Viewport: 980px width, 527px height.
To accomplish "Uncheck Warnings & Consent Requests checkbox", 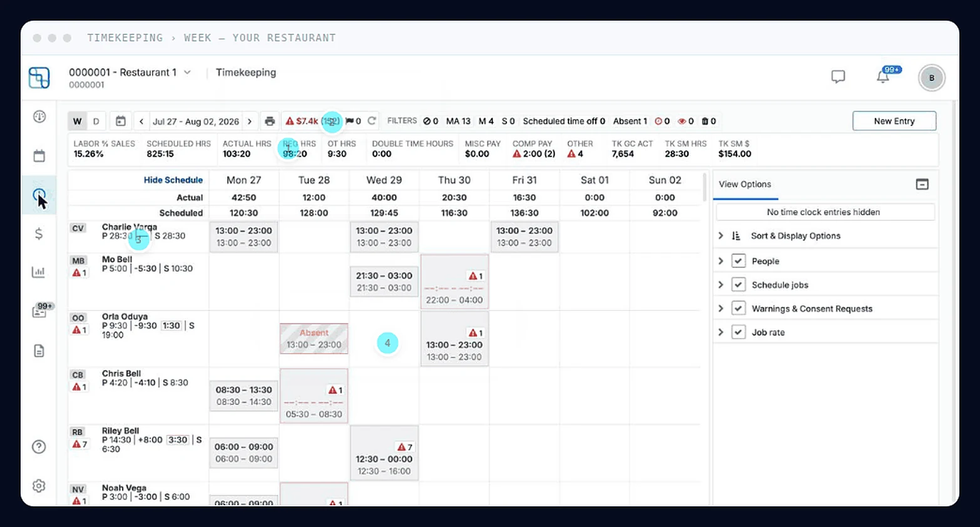I will (738, 309).
